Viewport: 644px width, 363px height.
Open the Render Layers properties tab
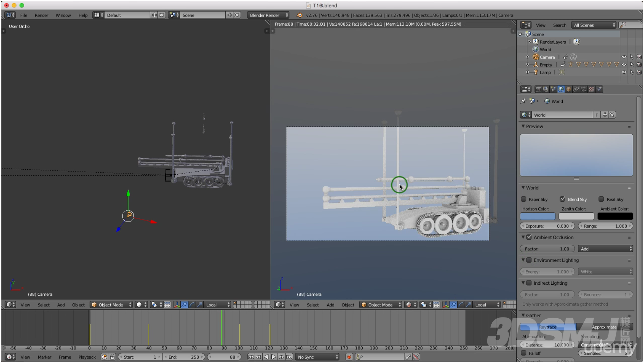546,89
